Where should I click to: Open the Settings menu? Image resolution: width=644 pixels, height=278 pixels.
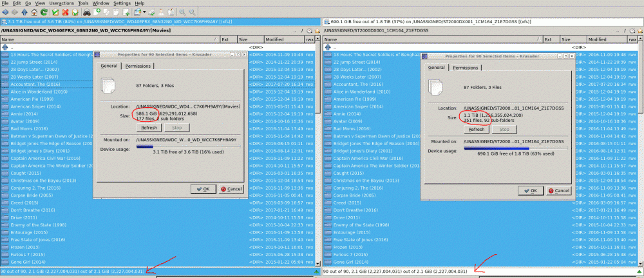[122, 3]
